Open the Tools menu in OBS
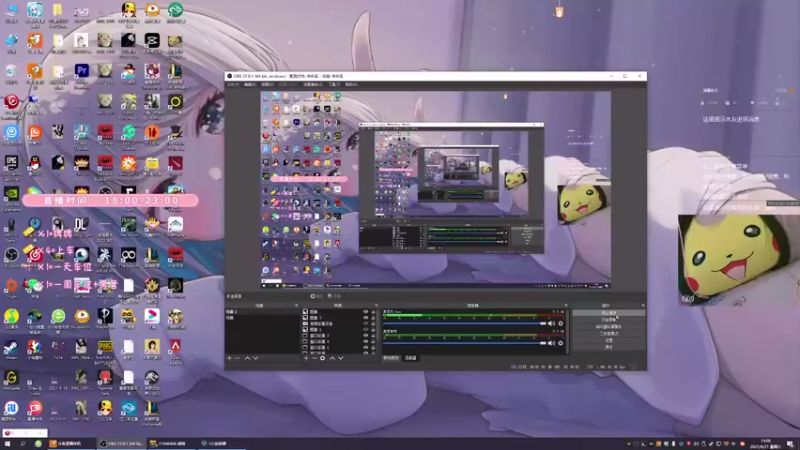This screenshot has height=450, width=800. pyautogui.click(x=334, y=84)
